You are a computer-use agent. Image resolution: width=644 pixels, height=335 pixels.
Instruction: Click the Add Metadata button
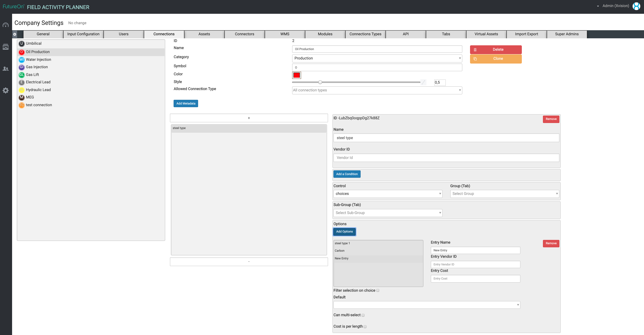(x=186, y=103)
